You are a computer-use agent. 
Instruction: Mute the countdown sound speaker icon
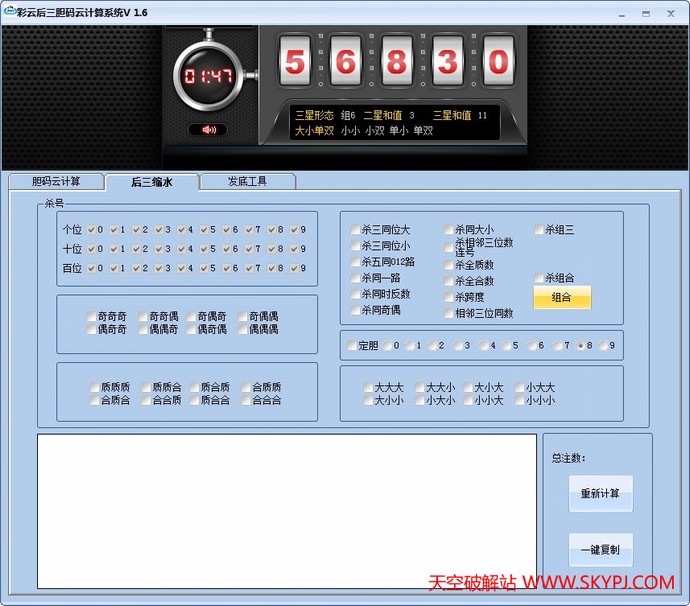click(x=208, y=130)
